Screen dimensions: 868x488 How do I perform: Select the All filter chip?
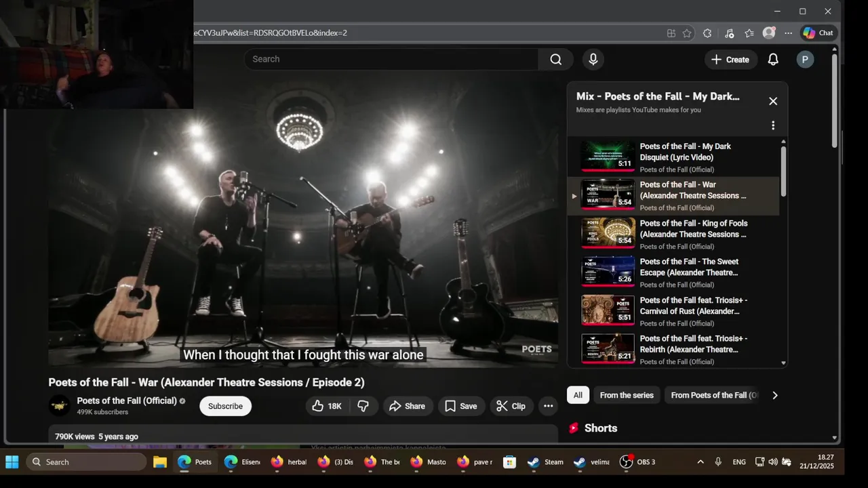(x=578, y=395)
